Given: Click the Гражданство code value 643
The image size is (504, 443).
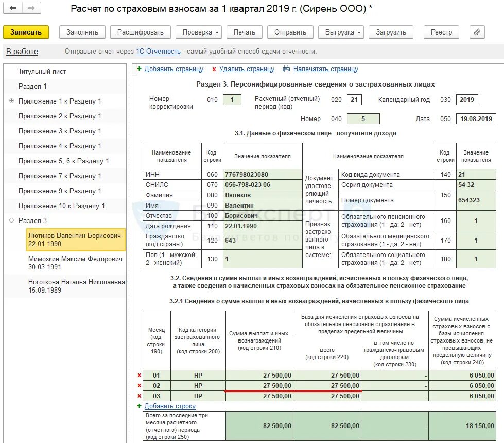Looking at the screenshot, I should (263, 241).
